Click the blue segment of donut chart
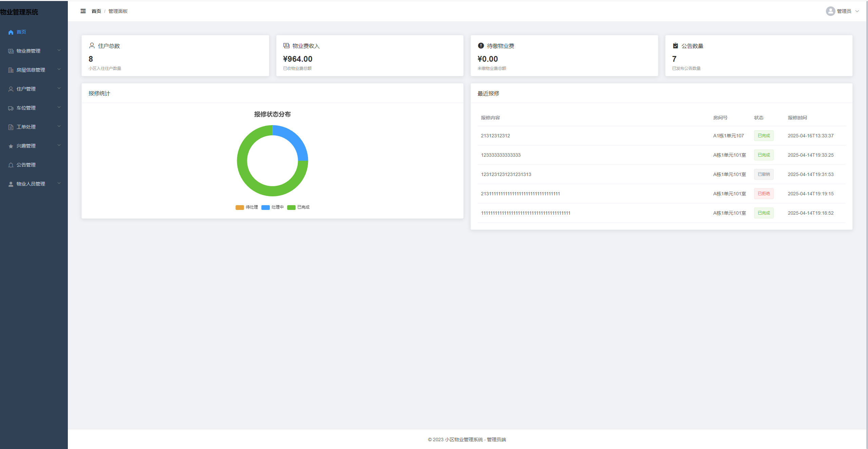 (294, 139)
